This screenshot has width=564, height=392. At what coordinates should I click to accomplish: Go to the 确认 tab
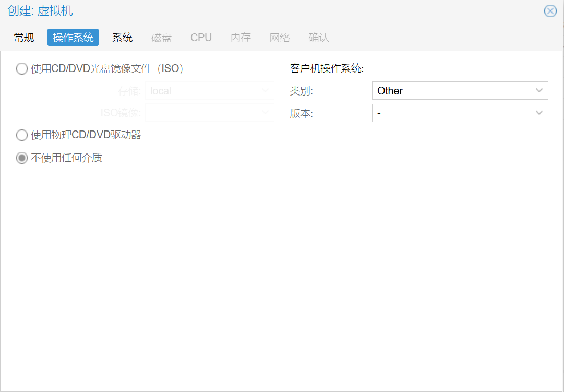pos(319,38)
